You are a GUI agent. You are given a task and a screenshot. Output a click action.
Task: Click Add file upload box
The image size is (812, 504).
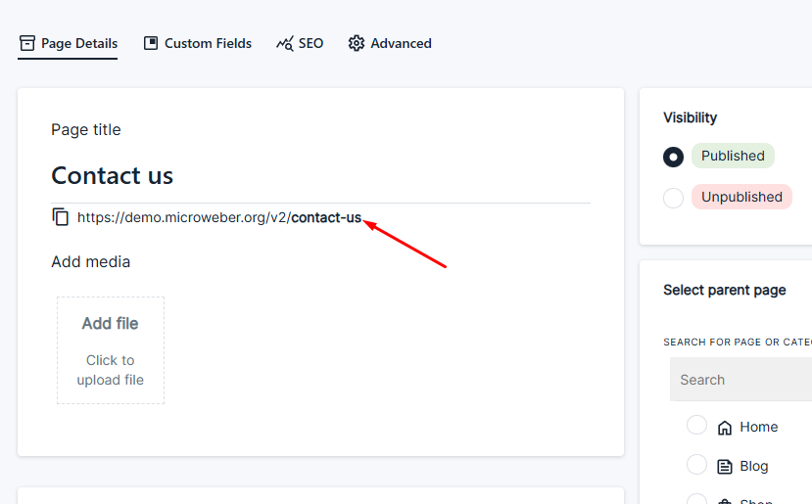pos(111,350)
